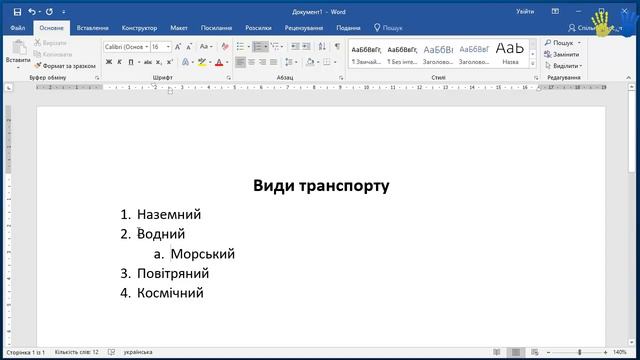Start a bulleted list
The height and width of the screenshot is (360, 640).
[240, 47]
